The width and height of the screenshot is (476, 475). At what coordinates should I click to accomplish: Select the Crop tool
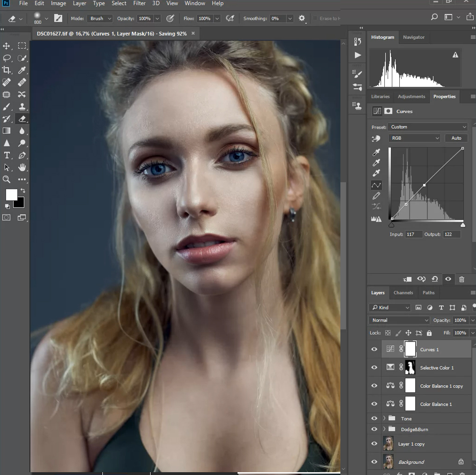coord(7,70)
